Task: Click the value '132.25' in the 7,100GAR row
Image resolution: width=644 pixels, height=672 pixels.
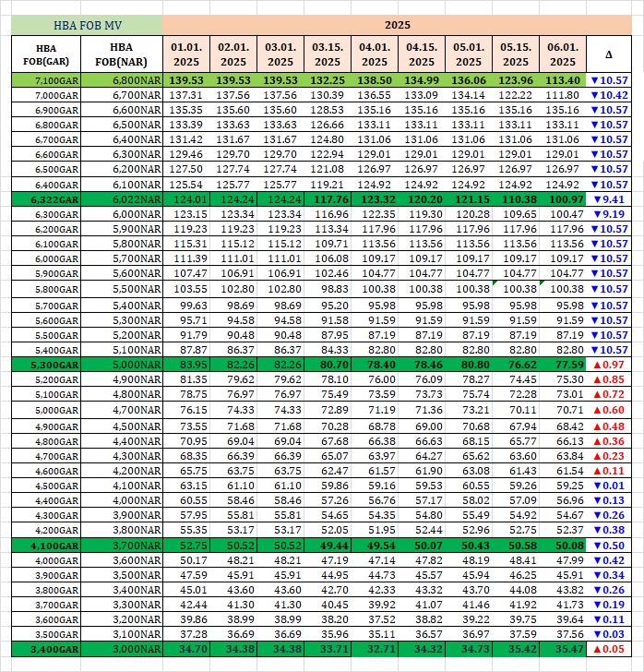Action: (x=328, y=80)
